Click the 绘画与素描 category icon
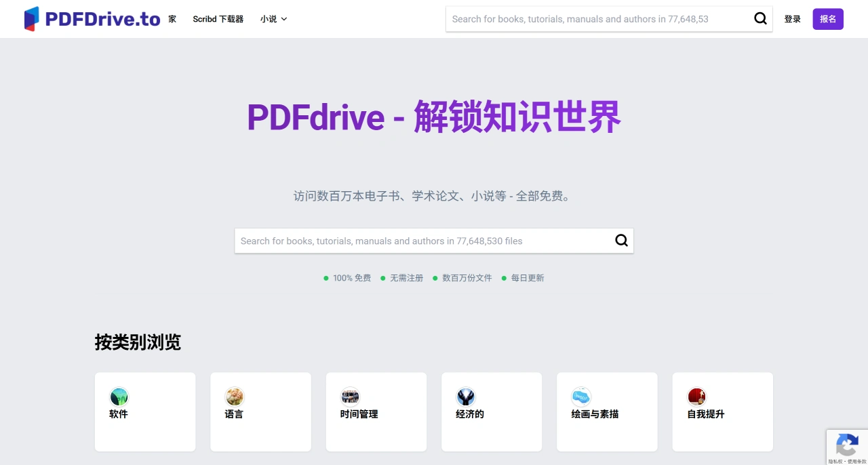868x465 pixels. point(581,397)
